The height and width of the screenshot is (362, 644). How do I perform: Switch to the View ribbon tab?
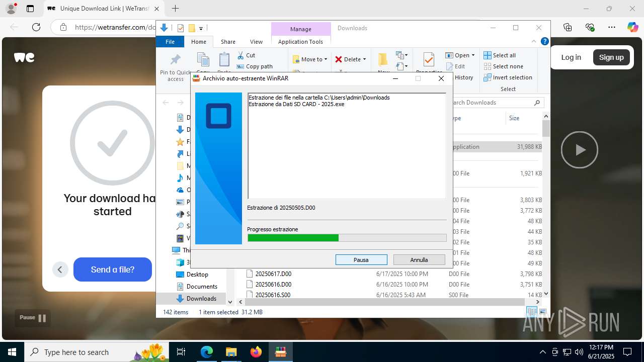pyautogui.click(x=256, y=42)
